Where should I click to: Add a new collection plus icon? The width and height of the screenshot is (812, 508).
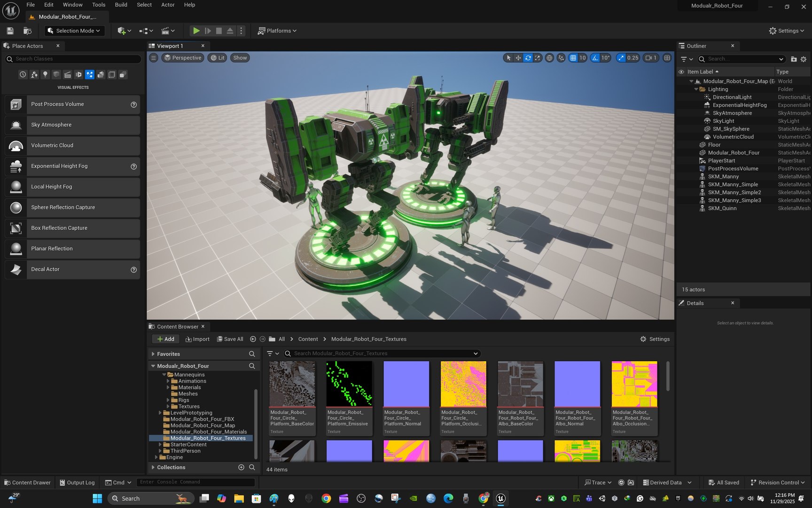[241, 468]
